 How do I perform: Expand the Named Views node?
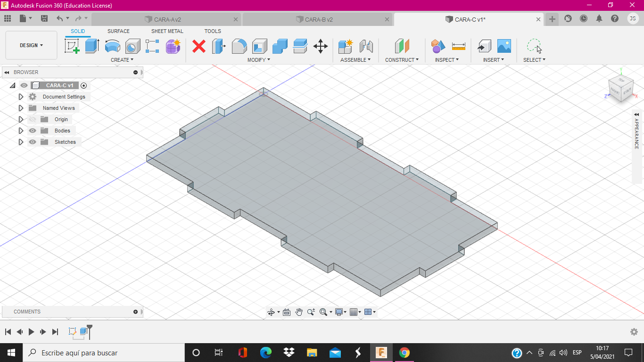pos(21,108)
